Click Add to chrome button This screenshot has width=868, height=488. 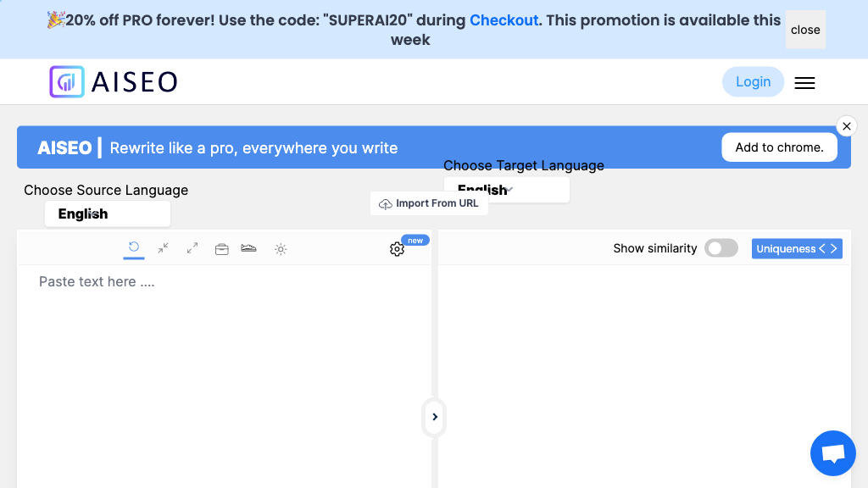(x=779, y=147)
